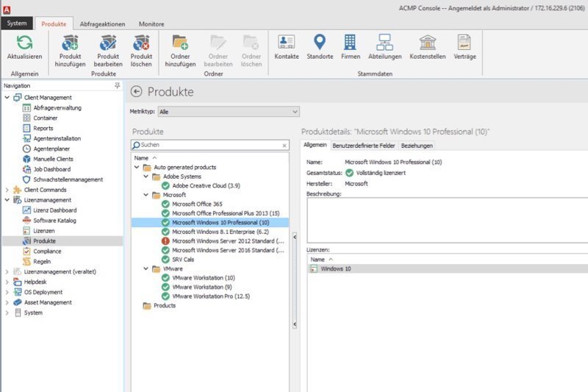Image resolution: width=588 pixels, height=392 pixels.
Task: Open Firmen master data
Action: click(x=351, y=47)
